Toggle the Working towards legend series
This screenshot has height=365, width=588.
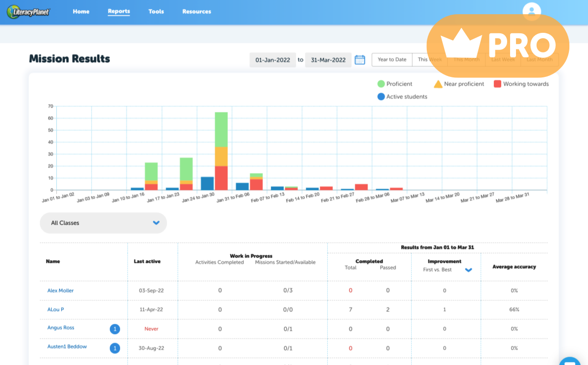[521, 84]
